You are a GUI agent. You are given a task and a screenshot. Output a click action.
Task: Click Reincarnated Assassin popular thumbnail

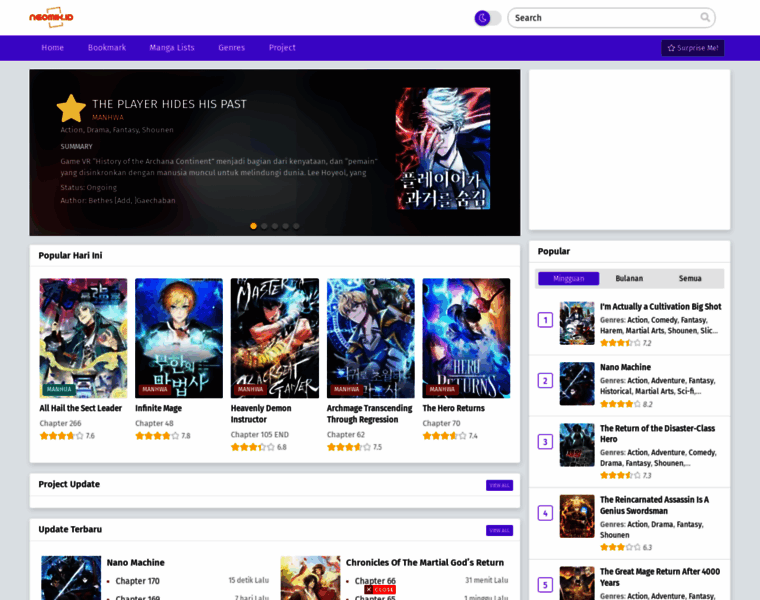pos(577,516)
